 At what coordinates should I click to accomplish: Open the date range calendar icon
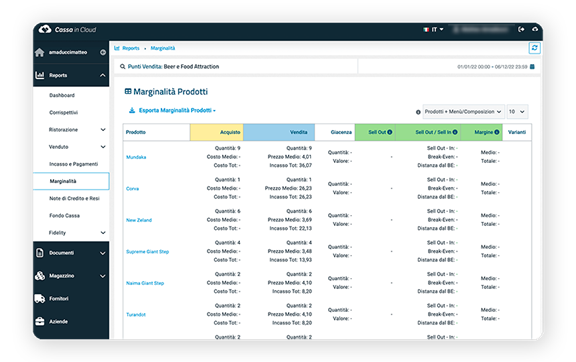[532, 67]
